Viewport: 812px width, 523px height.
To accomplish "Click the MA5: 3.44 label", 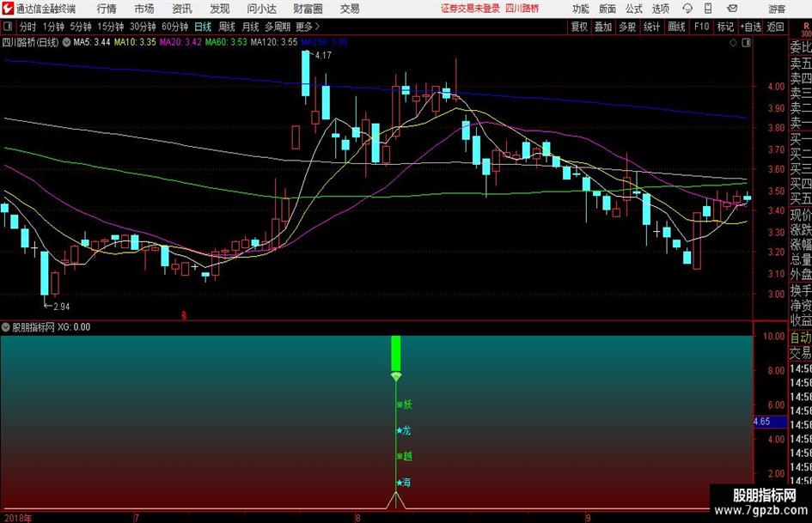I will click(x=92, y=42).
